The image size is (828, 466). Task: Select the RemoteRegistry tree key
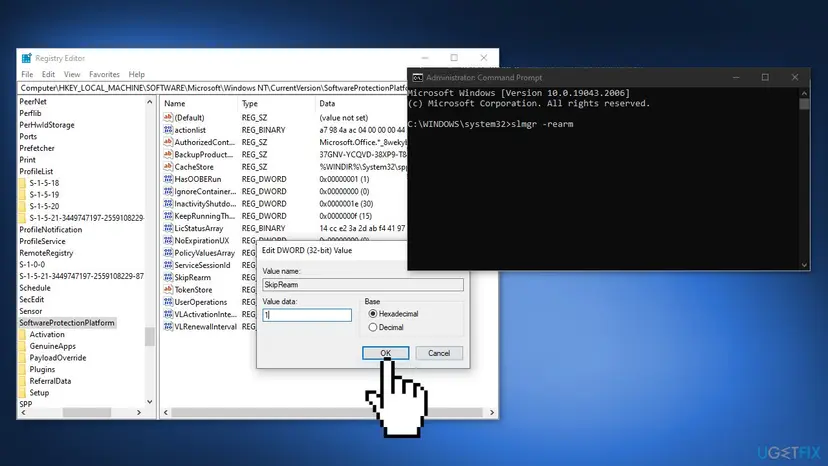coord(46,253)
